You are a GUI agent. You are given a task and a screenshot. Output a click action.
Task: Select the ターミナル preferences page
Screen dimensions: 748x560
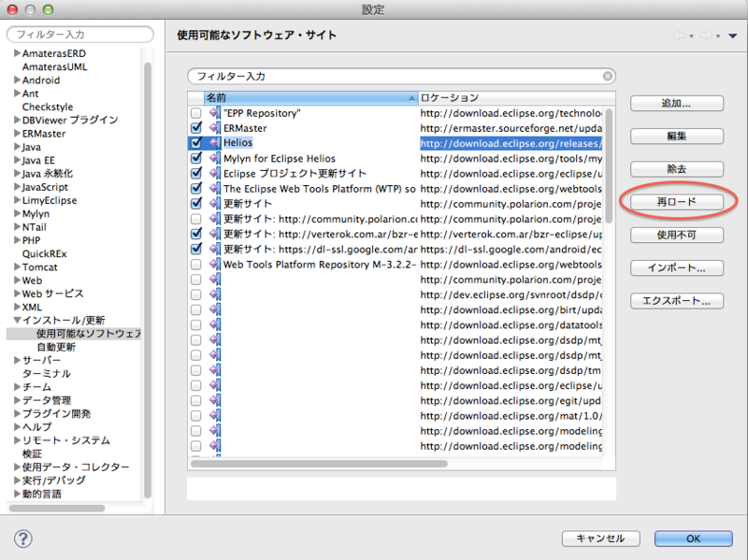(46, 374)
